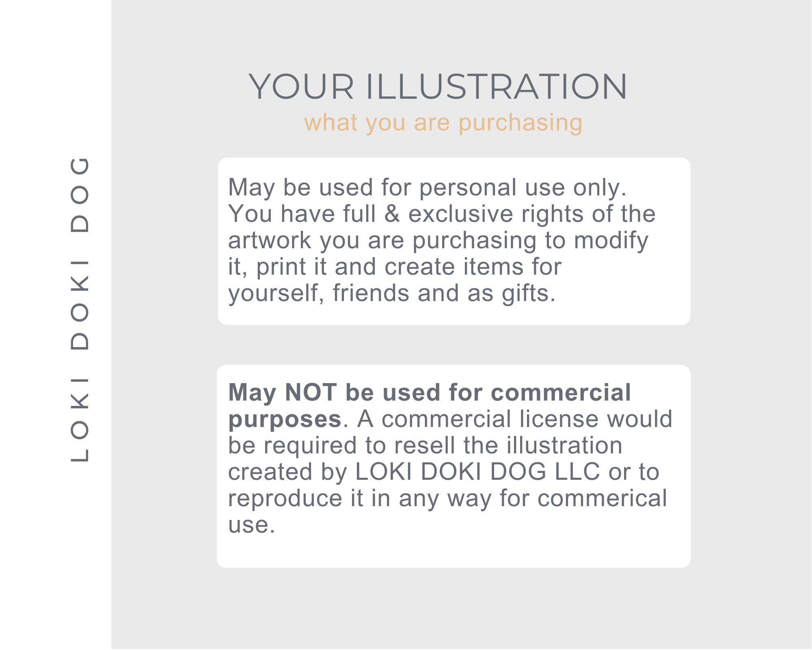Click 'it, print it and create items for' line
The height and width of the screenshot is (650, 812).
click(395, 267)
